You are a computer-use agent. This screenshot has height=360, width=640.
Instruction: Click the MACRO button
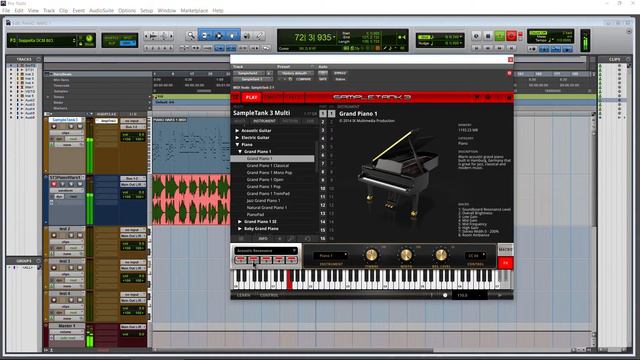(x=505, y=249)
